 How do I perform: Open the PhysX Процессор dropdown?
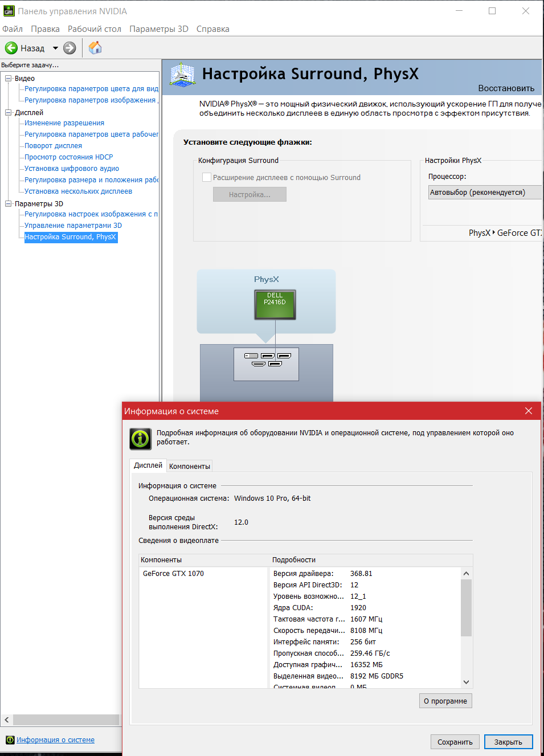[485, 193]
